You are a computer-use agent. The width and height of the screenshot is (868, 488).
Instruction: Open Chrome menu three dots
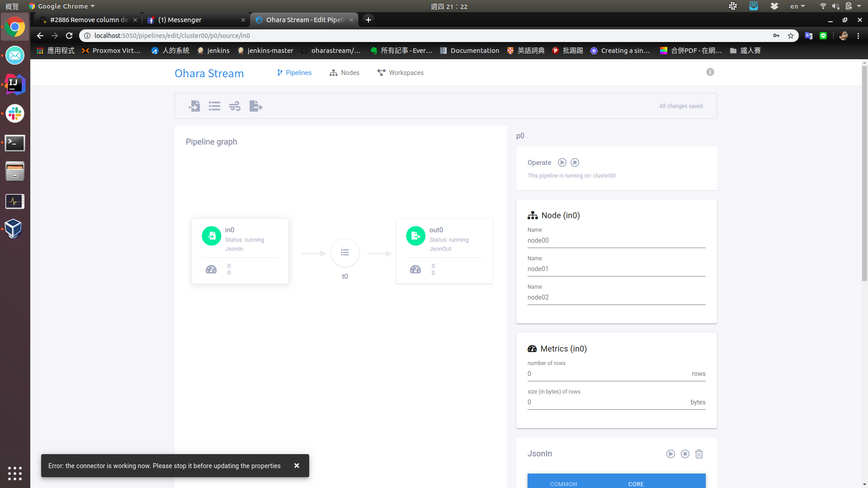point(858,36)
